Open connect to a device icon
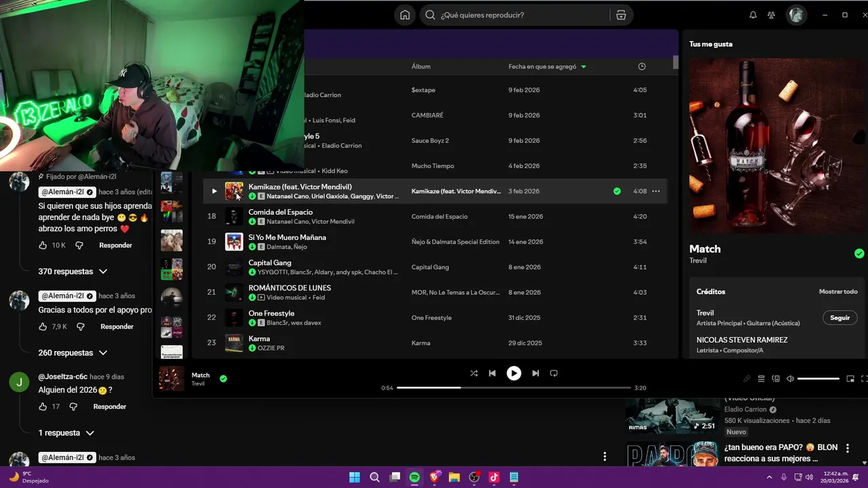The image size is (868, 488). [x=776, y=379]
